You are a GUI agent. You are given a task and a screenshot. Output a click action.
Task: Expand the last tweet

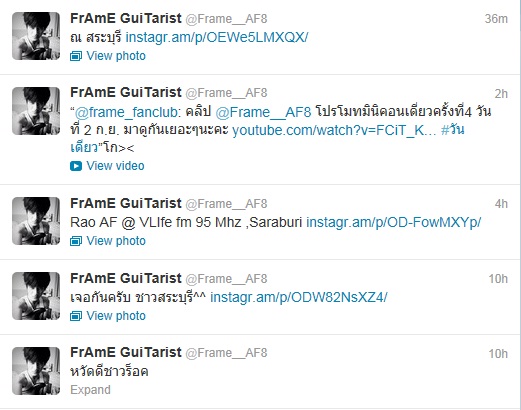point(90,390)
